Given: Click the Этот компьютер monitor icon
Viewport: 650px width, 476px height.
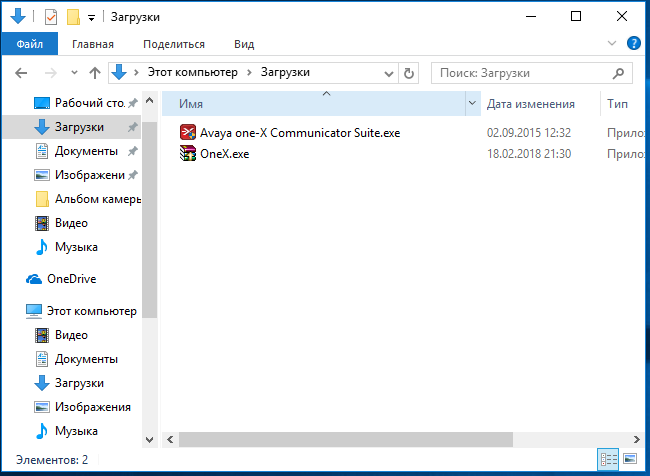Looking at the screenshot, I should pyautogui.click(x=34, y=311).
